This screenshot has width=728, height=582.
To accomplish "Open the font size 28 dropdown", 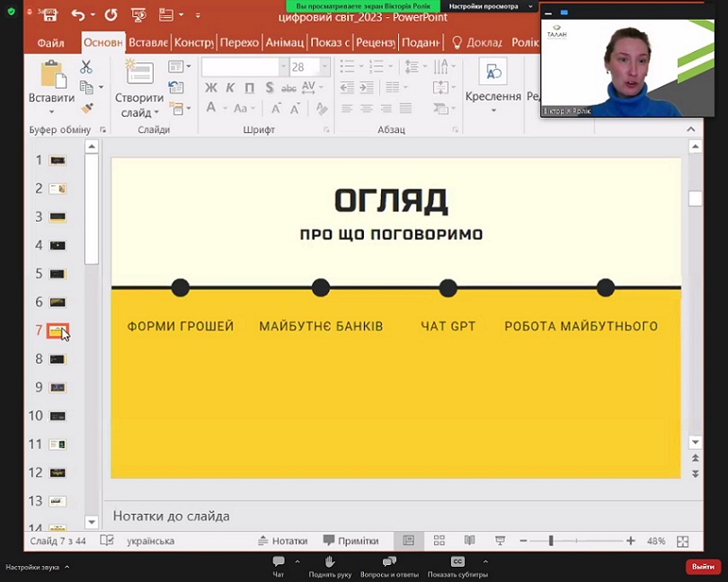I will pos(325,66).
